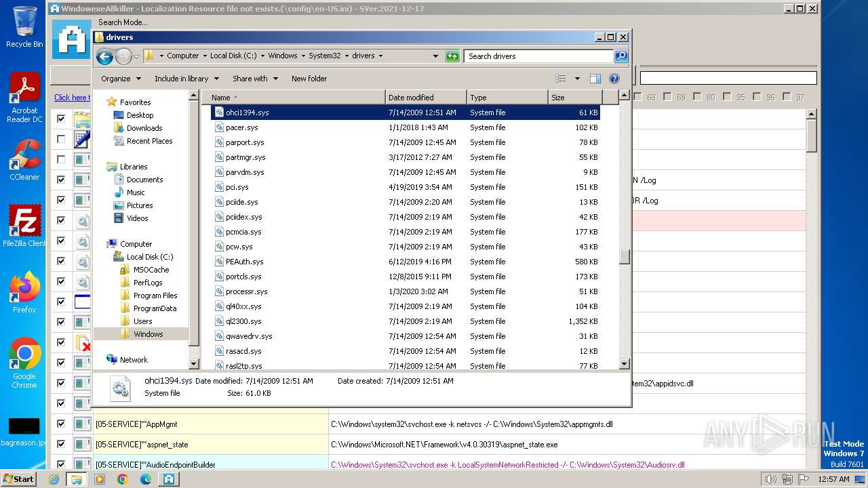Image resolution: width=868 pixels, height=488 pixels.
Task: Click the file list vertical scrollbar thumb
Action: (x=625, y=258)
